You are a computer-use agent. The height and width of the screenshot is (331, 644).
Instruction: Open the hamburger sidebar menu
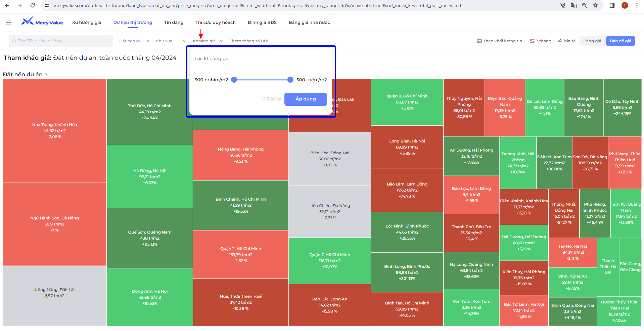pos(9,23)
